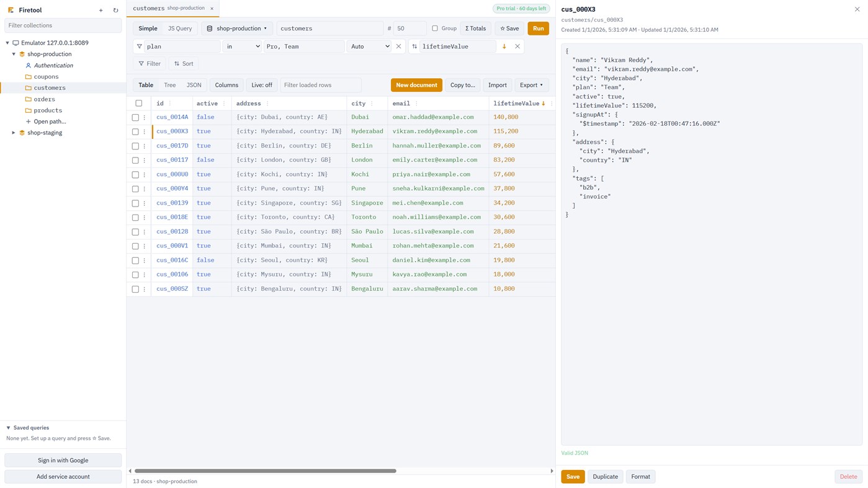Open the Export dropdown menu
868x488 pixels.
click(531, 85)
